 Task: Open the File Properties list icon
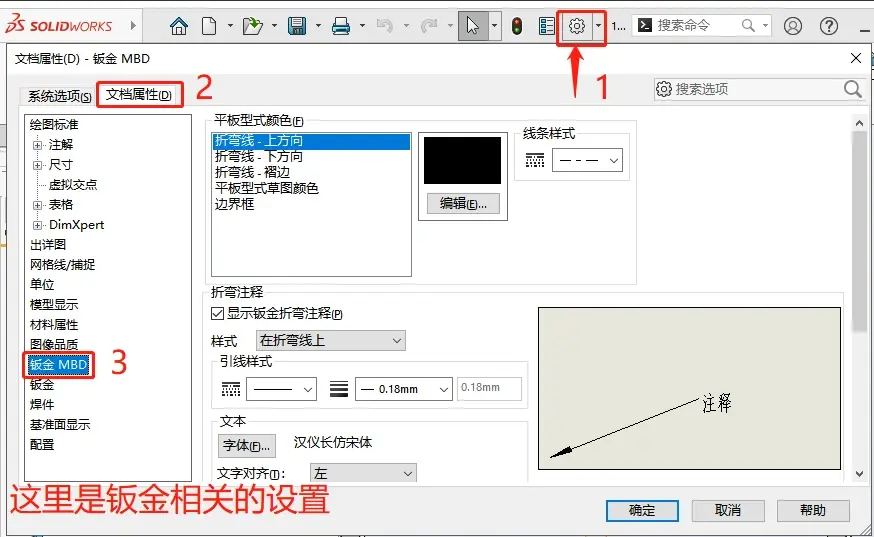[x=547, y=26]
